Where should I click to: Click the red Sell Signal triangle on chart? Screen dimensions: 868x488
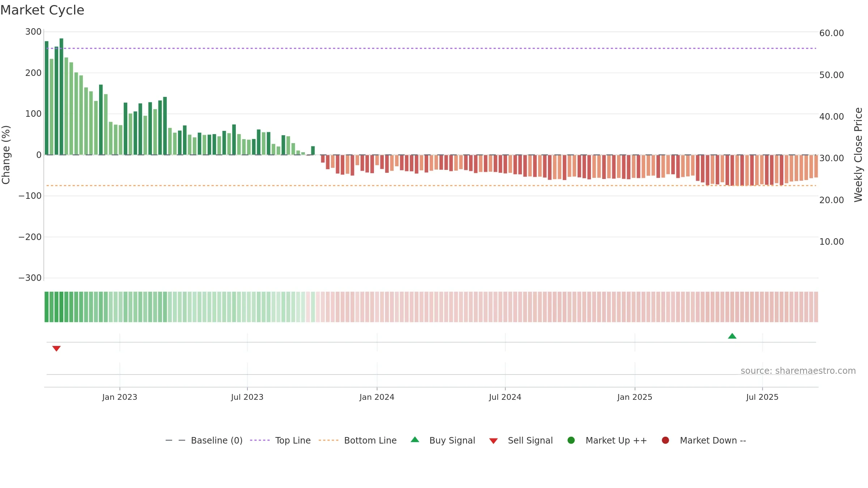coord(56,348)
